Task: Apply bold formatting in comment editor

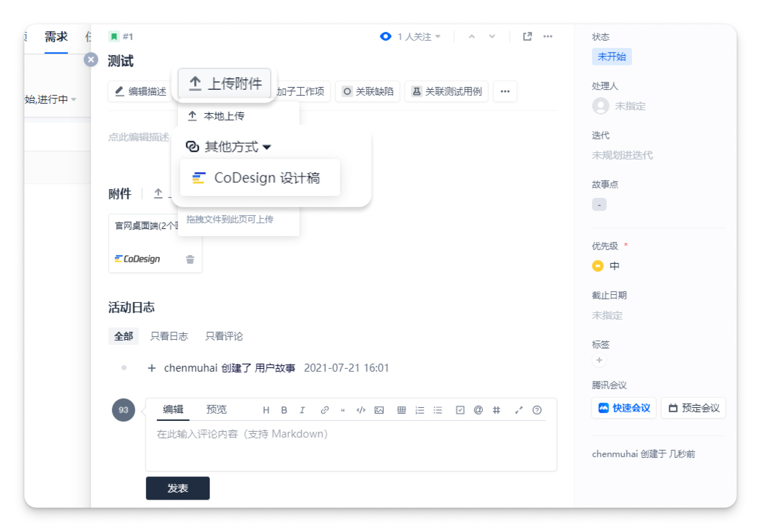Action: [x=284, y=410]
